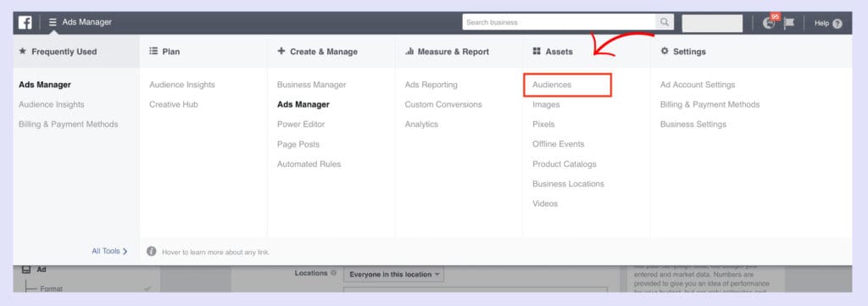Open Ad Account Settings
Screen dimensions: 868x306
698,85
